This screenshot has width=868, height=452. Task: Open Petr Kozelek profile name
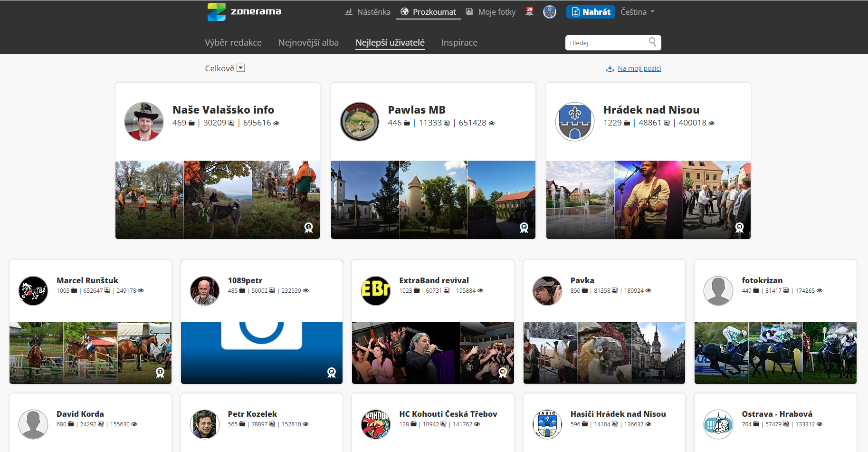pos(252,414)
